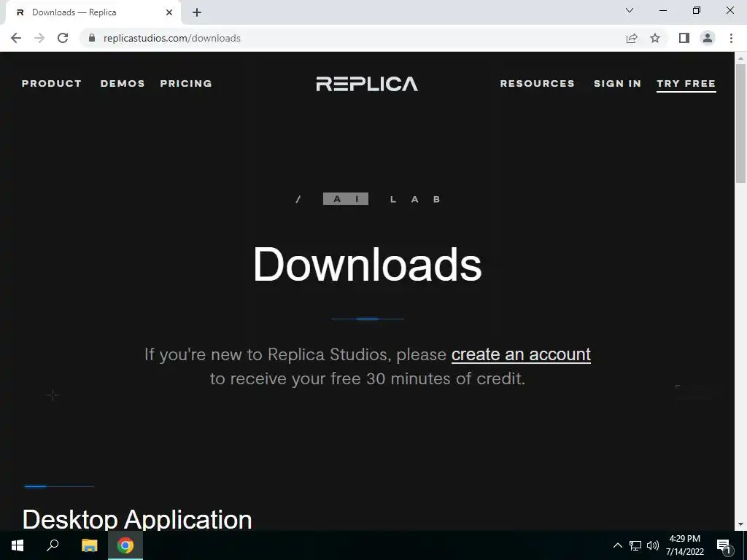747x560 pixels.
Task: Go to the PRICING page
Action: pyautogui.click(x=186, y=83)
